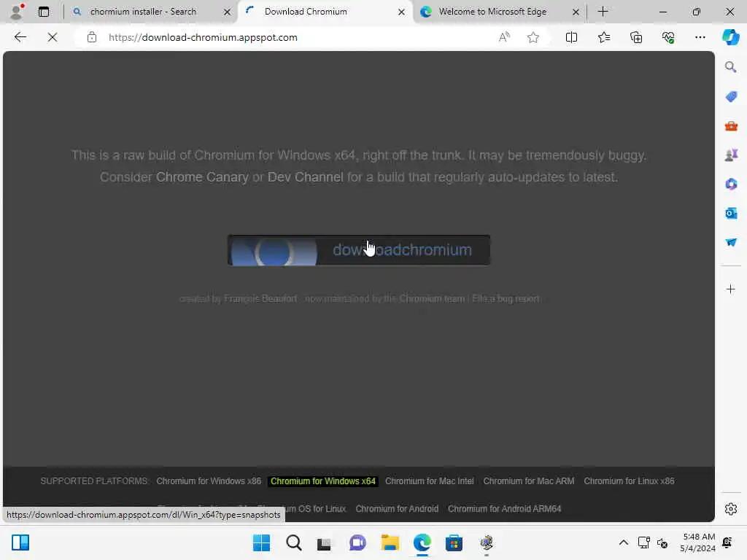Open the Chromium team link
The height and width of the screenshot is (560, 747).
pyautogui.click(x=432, y=298)
